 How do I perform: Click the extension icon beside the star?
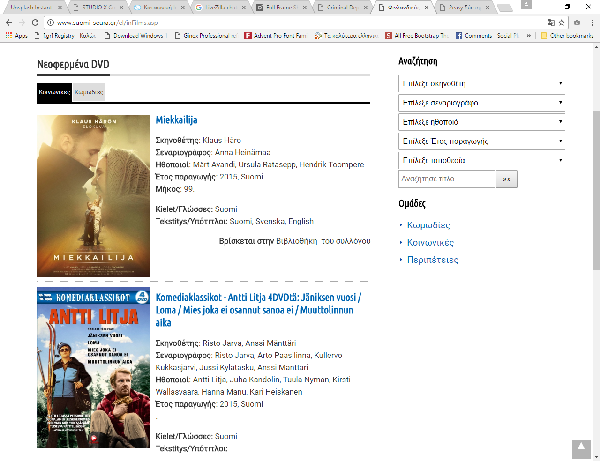pos(577,23)
